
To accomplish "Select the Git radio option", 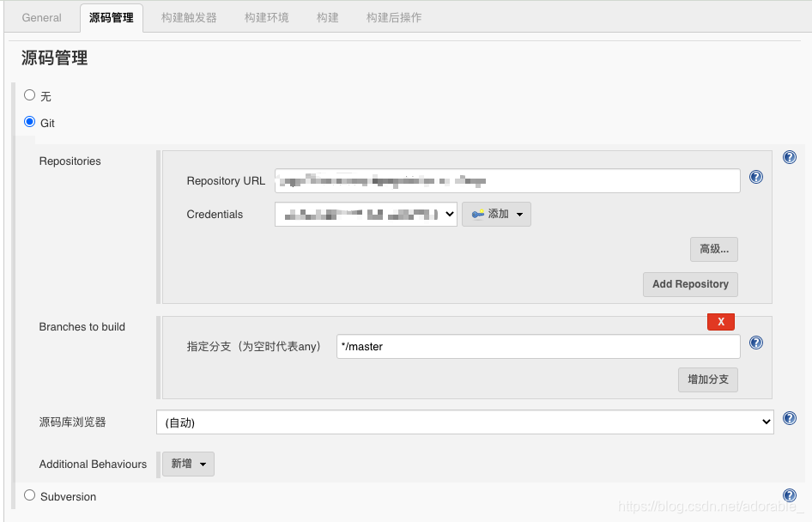I will tap(29, 122).
